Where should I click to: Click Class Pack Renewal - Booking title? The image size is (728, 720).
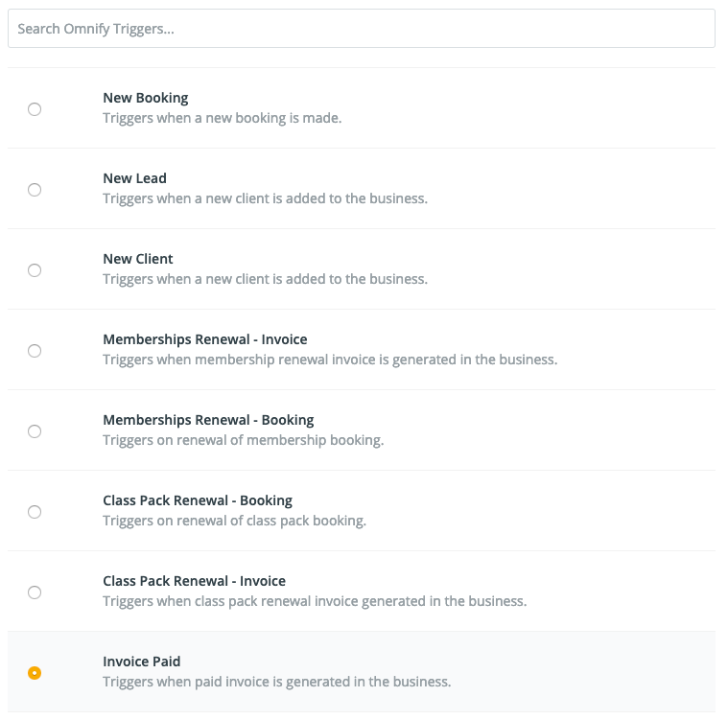tap(198, 500)
